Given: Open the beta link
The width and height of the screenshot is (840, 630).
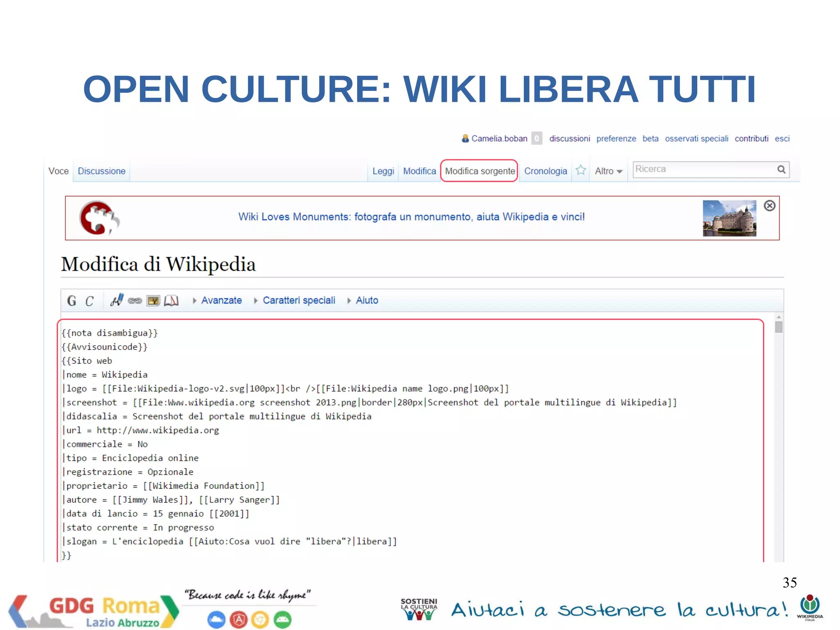Looking at the screenshot, I should (x=651, y=139).
